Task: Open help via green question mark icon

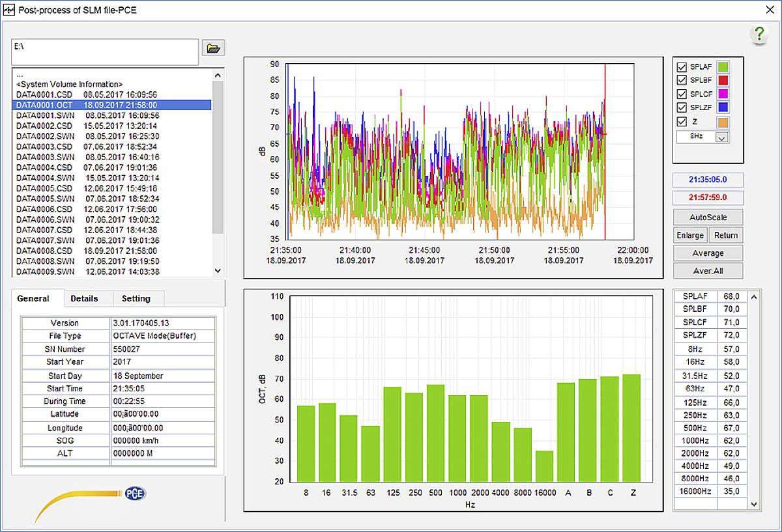Action: pos(759,35)
